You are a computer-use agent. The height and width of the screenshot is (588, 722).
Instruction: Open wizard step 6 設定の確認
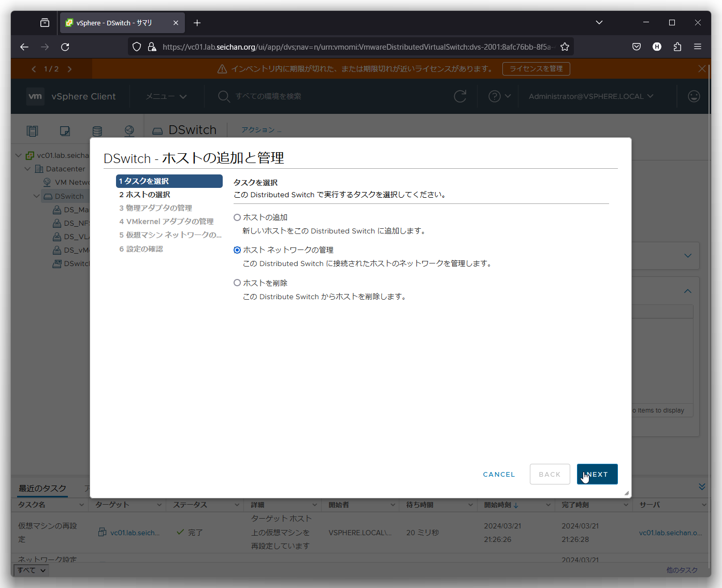pyautogui.click(x=141, y=249)
